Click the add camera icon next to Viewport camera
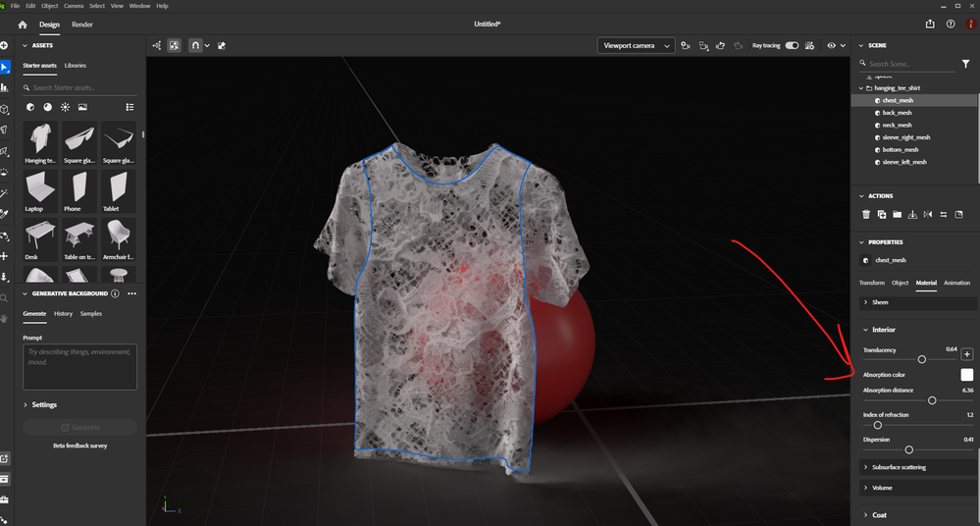 (x=686, y=46)
